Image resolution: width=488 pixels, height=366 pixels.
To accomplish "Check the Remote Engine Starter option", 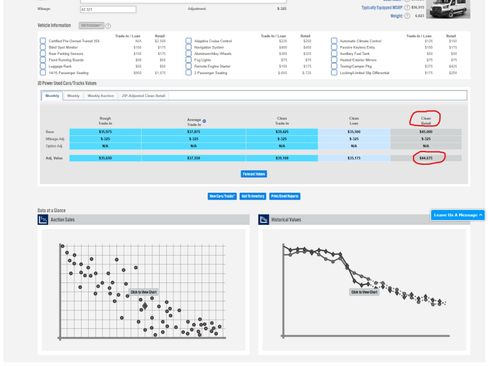I will [x=189, y=66].
